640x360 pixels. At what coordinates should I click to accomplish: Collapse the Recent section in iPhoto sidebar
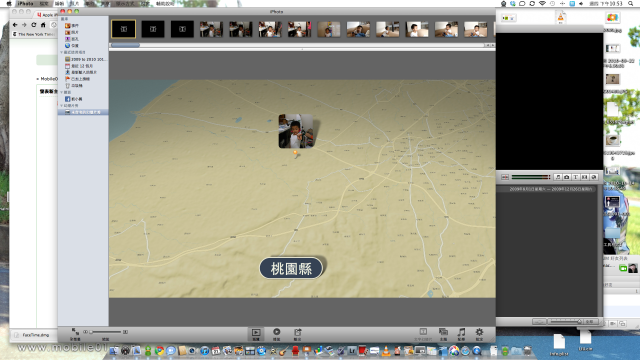[x=62, y=52]
